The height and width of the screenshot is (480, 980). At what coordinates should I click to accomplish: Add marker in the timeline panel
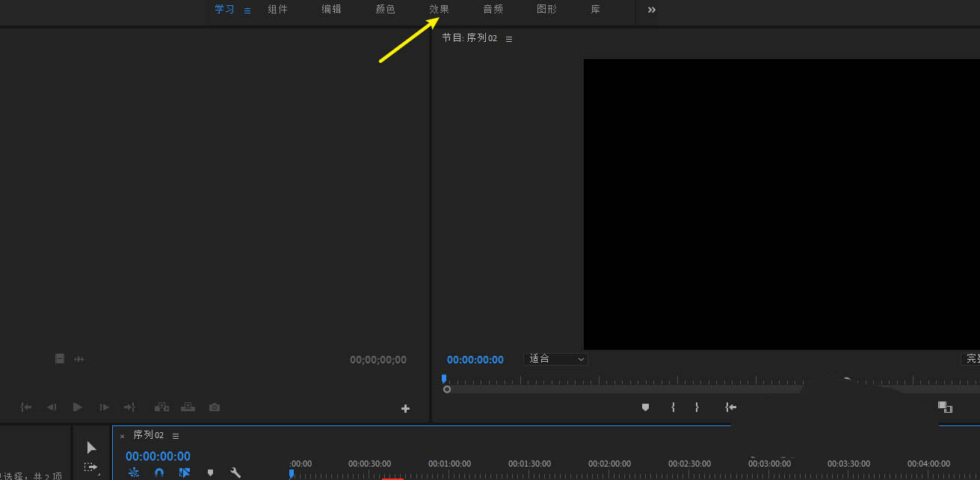[211, 473]
